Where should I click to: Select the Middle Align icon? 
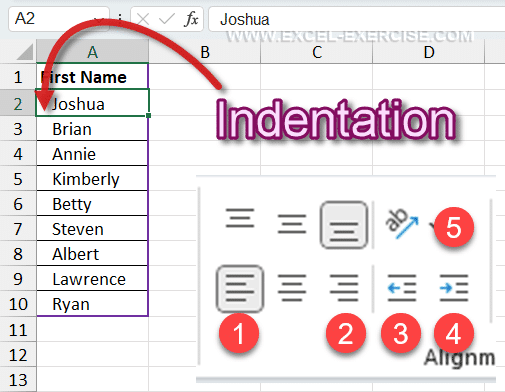click(x=292, y=224)
